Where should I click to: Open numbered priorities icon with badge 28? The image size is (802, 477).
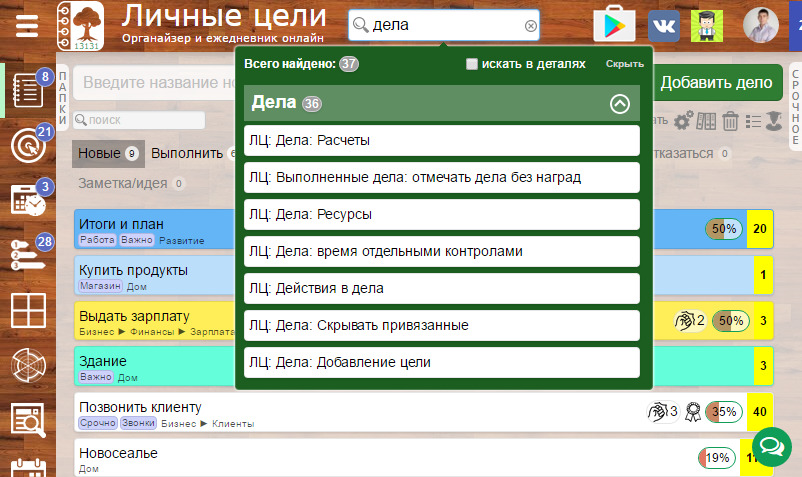[29, 253]
